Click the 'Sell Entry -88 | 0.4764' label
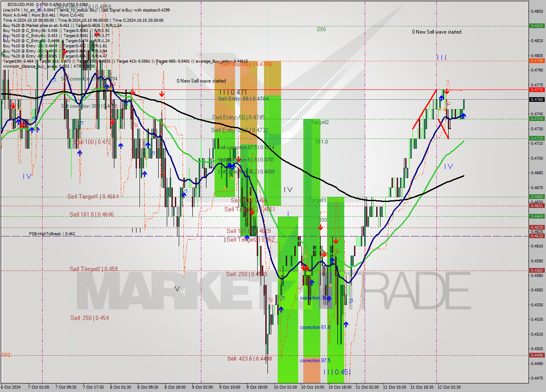546x392 pixels. click(243, 99)
